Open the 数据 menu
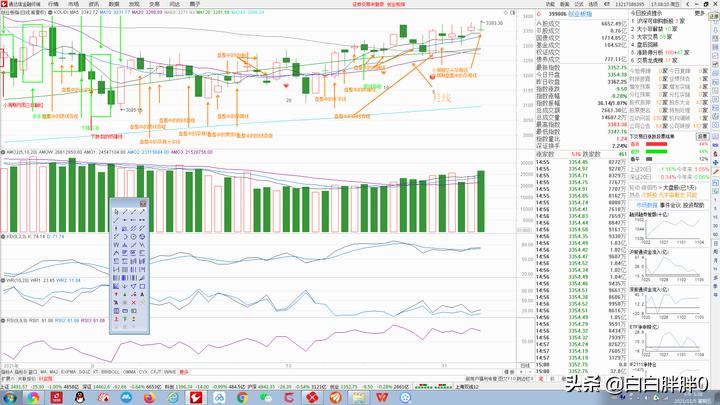This screenshot has width=720, height=405. click(114, 4)
